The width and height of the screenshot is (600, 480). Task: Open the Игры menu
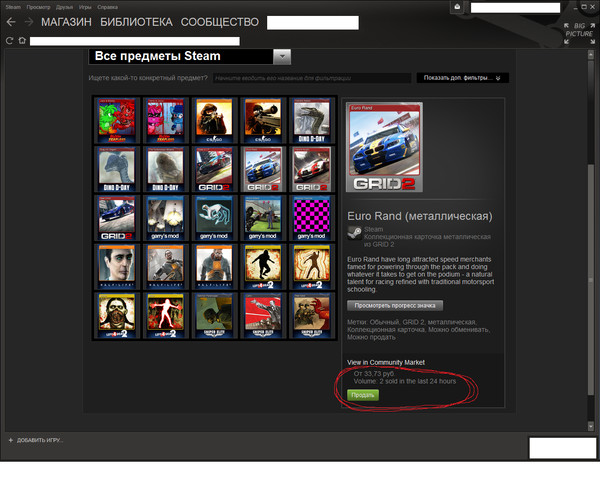(85, 7)
